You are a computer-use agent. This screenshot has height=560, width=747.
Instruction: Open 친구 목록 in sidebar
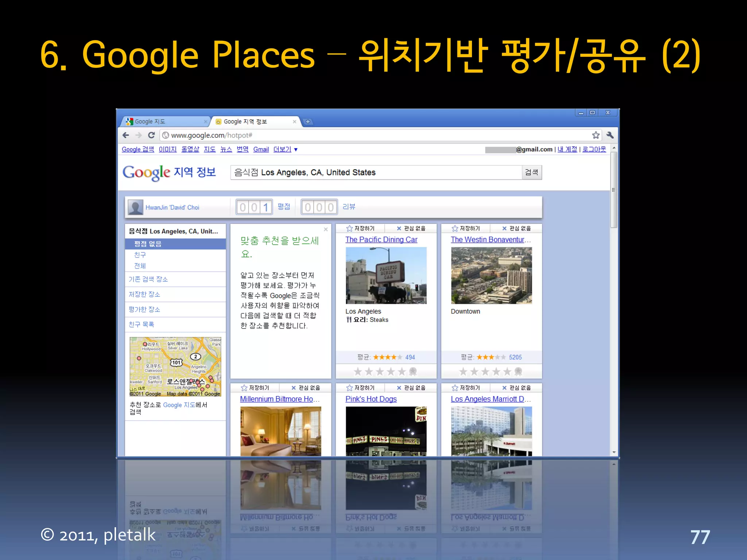coord(141,324)
